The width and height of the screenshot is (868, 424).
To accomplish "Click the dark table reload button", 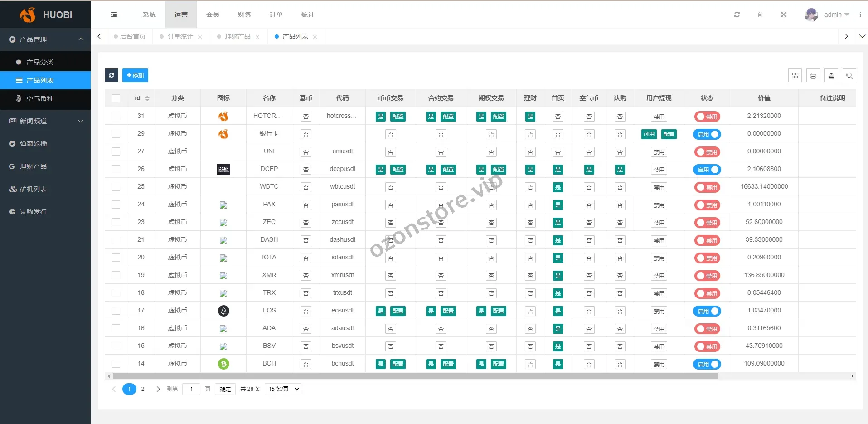I will pos(112,75).
